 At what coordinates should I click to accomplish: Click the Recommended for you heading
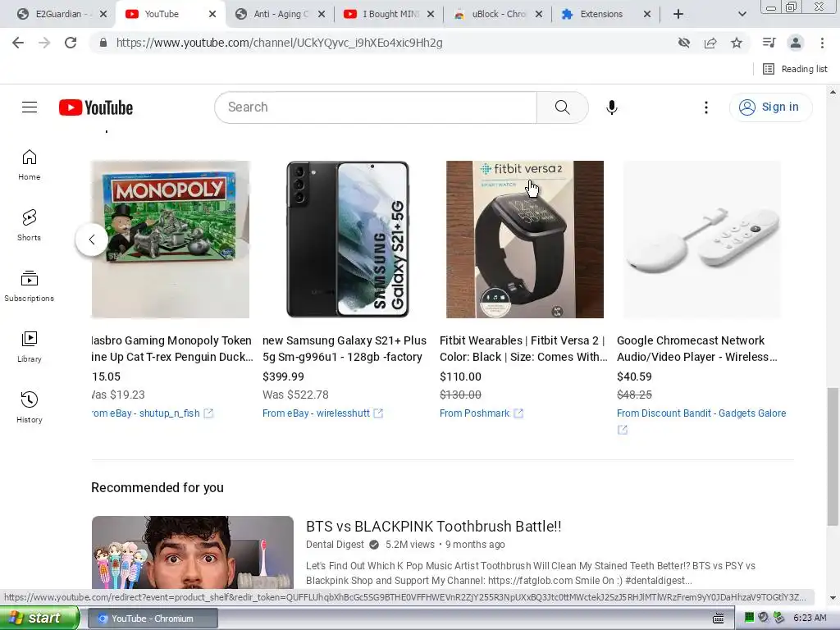pos(157,487)
